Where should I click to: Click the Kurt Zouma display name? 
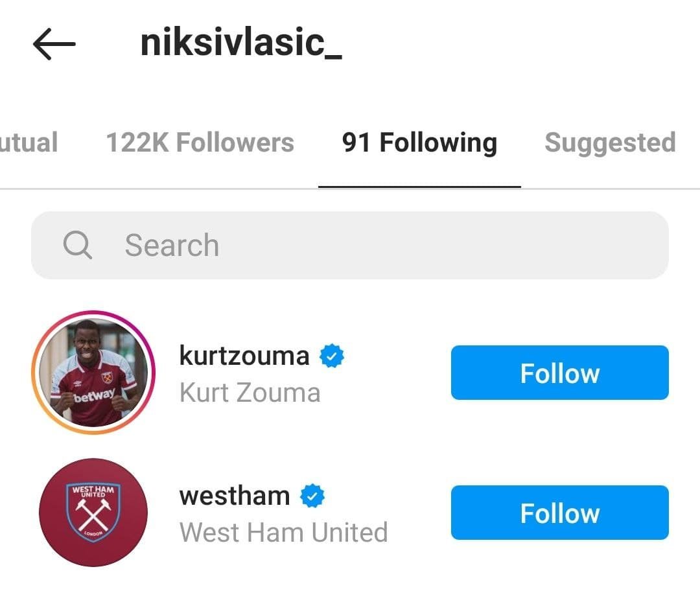tap(250, 393)
